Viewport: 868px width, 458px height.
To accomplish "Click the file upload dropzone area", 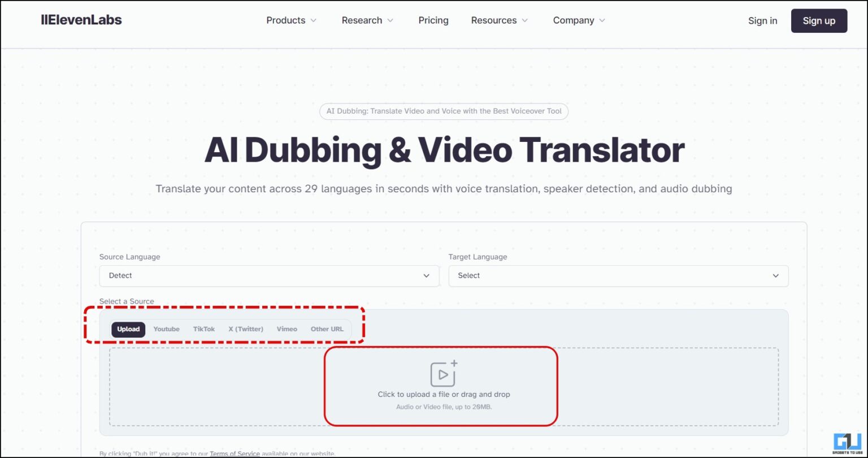I will click(x=443, y=386).
